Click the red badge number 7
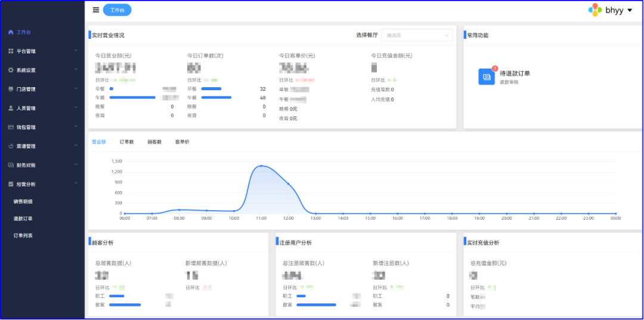This screenshot has height=320, width=644. [494, 68]
